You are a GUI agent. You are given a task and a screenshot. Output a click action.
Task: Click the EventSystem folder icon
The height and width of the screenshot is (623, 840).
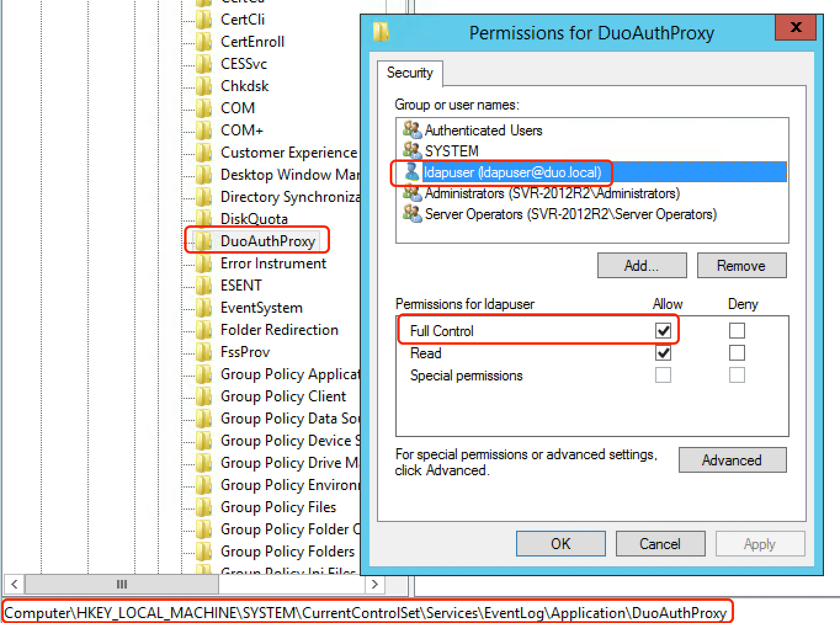[x=204, y=308]
